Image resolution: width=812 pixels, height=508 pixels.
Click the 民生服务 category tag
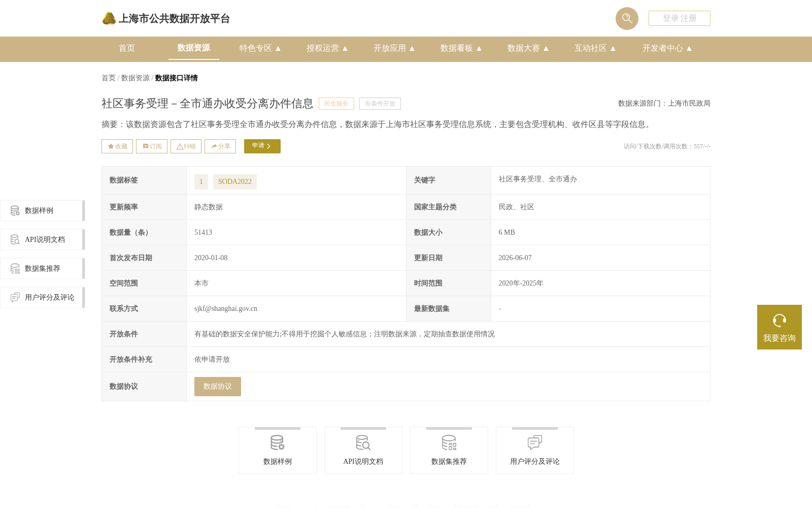(x=336, y=104)
